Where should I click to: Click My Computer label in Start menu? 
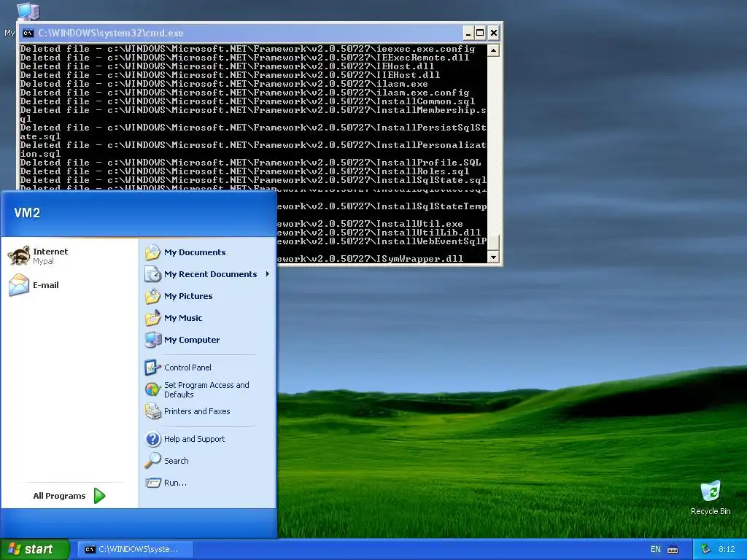coord(192,340)
